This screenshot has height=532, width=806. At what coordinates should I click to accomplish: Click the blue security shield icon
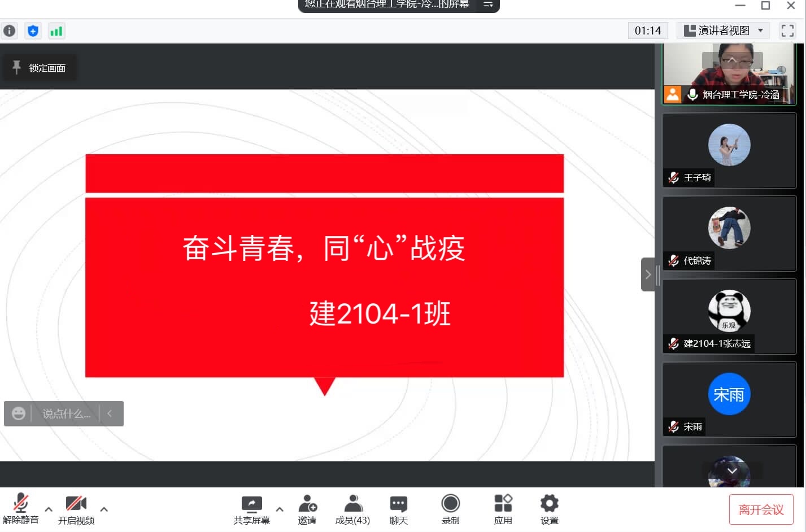click(33, 30)
